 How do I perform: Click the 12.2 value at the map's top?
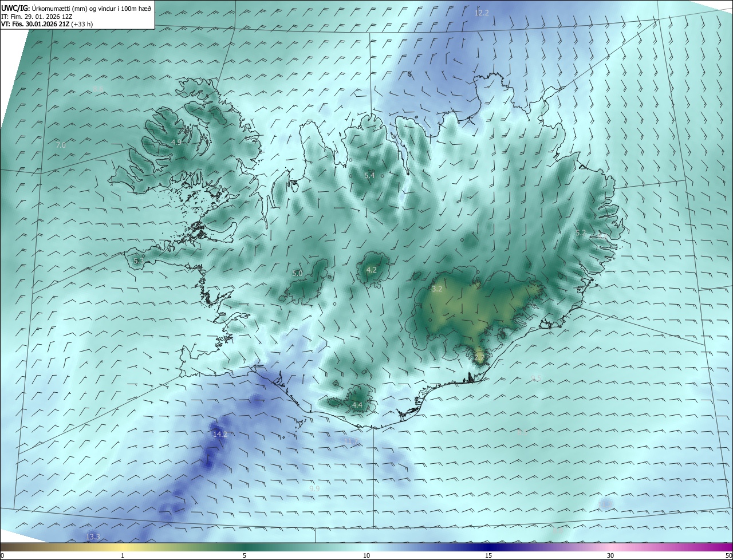click(x=482, y=13)
